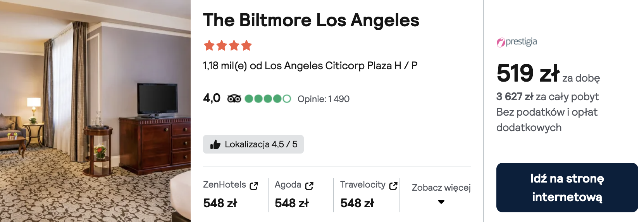Open Agoda external link icon
This screenshot has height=222, width=644.
point(309,186)
